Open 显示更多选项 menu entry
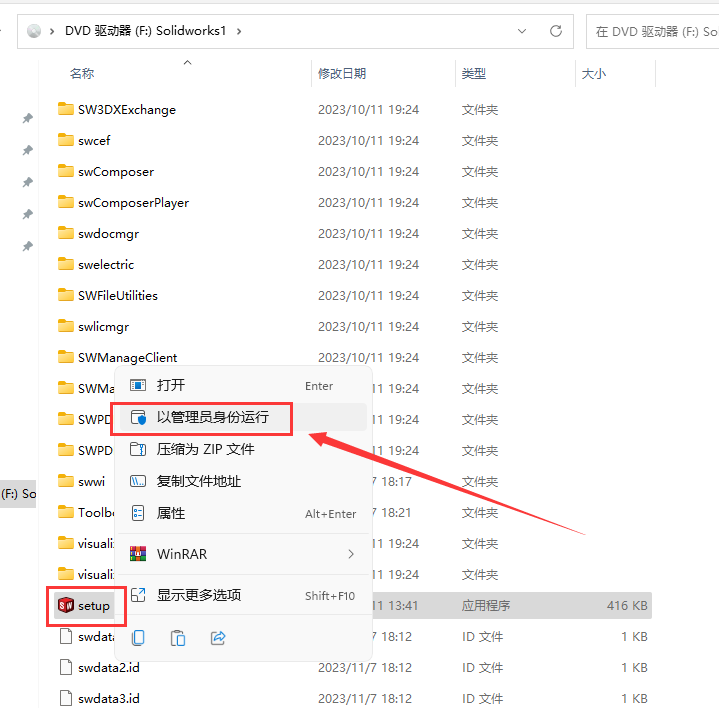 tap(198, 595)
